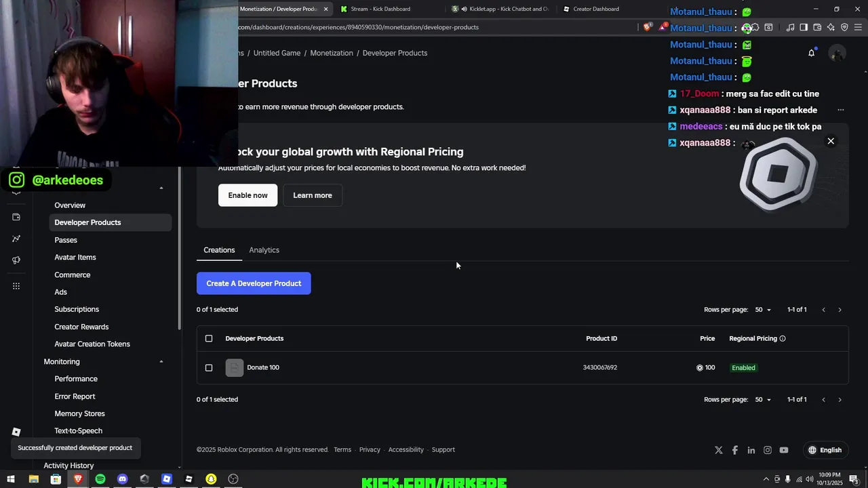Open Discord from taskbar
868x488 pixels.
[122, 479]
